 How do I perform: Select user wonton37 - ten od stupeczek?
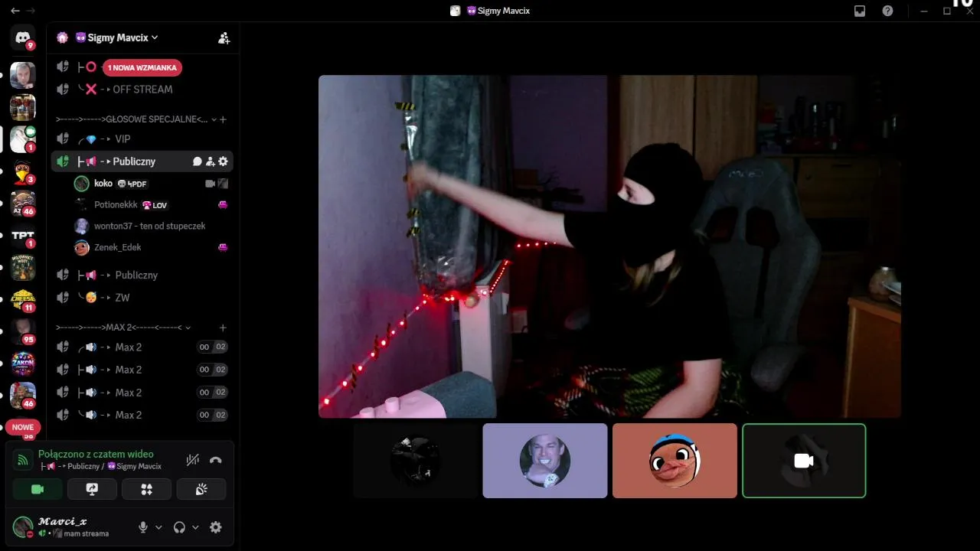(151, 226)
